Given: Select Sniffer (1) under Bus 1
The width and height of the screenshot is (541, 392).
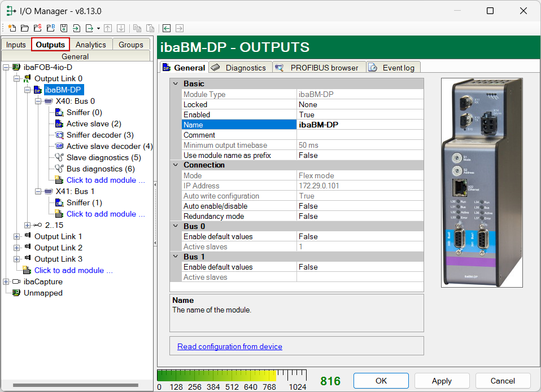Looking at the screenshot, I should click(x=84, y=202).
